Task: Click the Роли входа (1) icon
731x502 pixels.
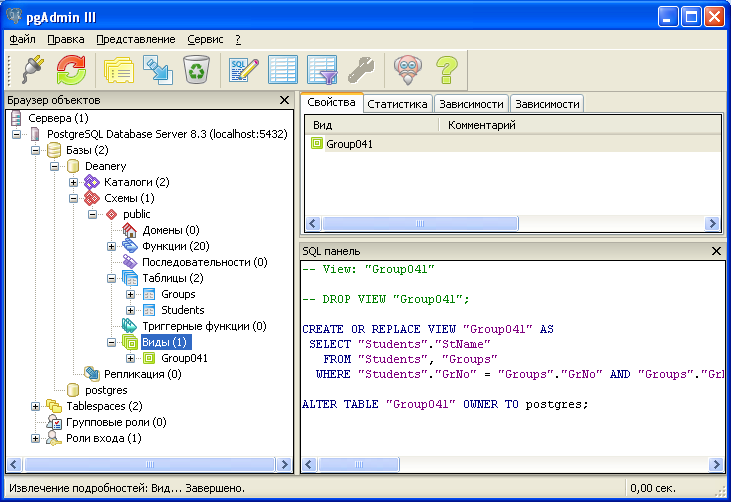Action: coord(54,438)
